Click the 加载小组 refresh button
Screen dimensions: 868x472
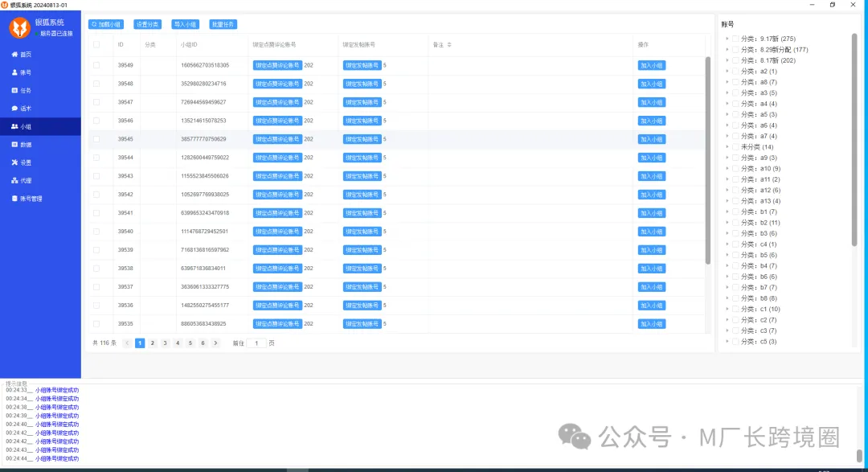(x=106, y=24)
